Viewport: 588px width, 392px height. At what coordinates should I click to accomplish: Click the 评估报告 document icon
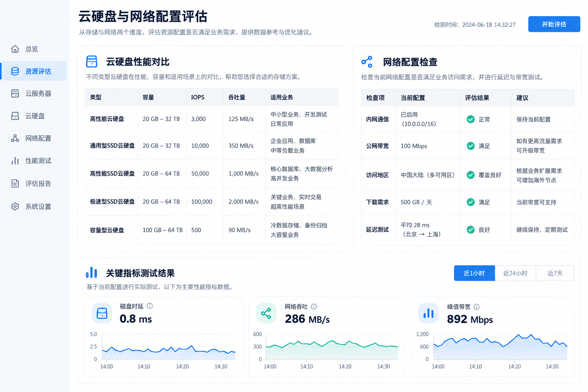(x=15, y=183)
